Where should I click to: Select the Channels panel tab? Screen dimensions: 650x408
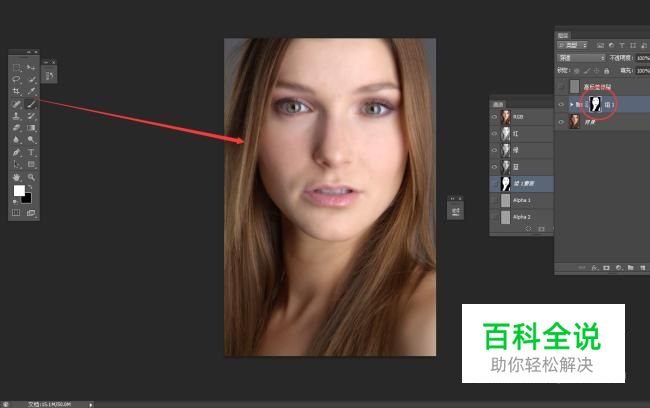click(498, 104)
